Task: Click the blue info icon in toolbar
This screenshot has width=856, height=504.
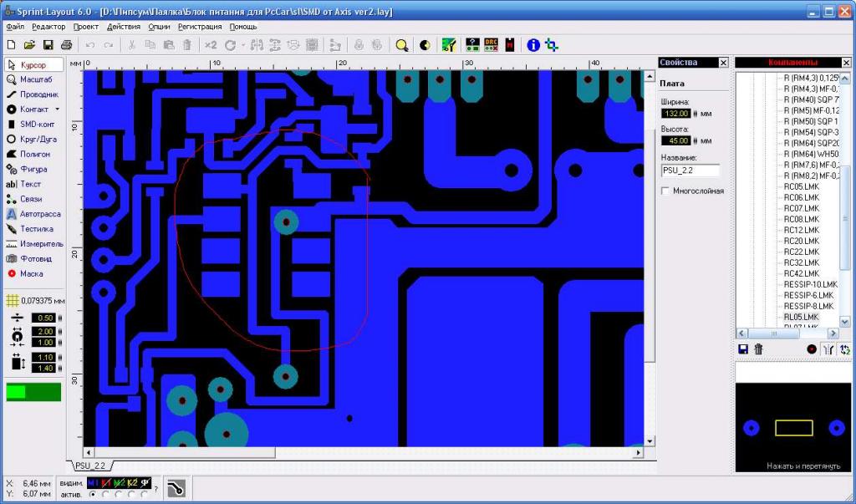Action: [533, 45]
